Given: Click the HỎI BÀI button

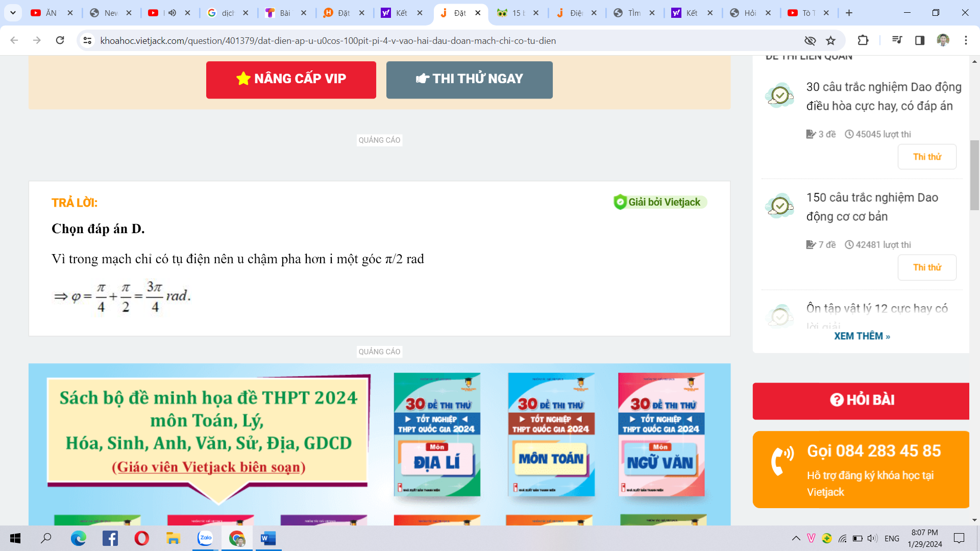Looking at the screenshot, I should [x=861, y=400].
